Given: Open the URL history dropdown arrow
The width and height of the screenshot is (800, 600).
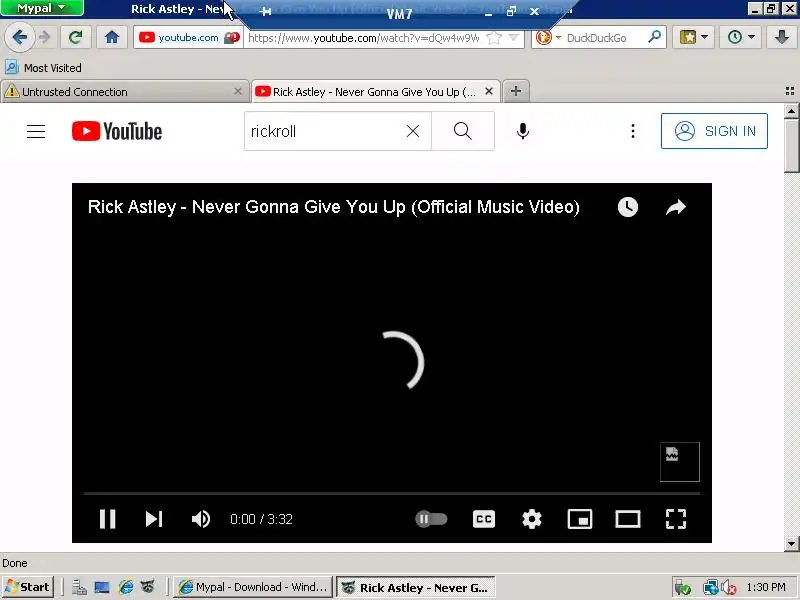Looking at the screenshot, I should pos(514,38).
